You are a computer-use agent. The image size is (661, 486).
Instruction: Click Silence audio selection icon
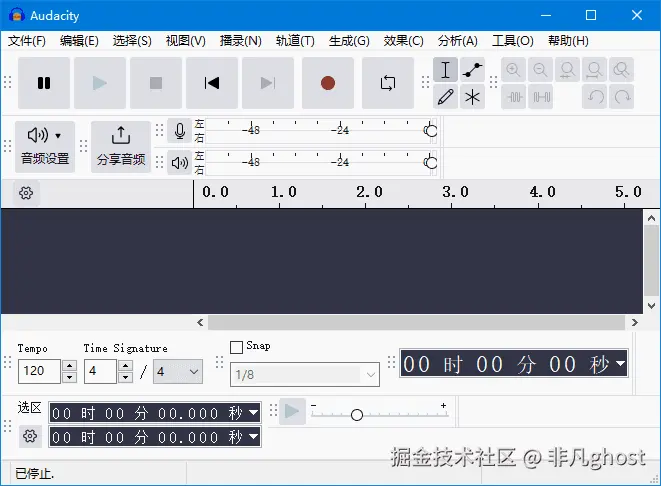tap(540, 97)
